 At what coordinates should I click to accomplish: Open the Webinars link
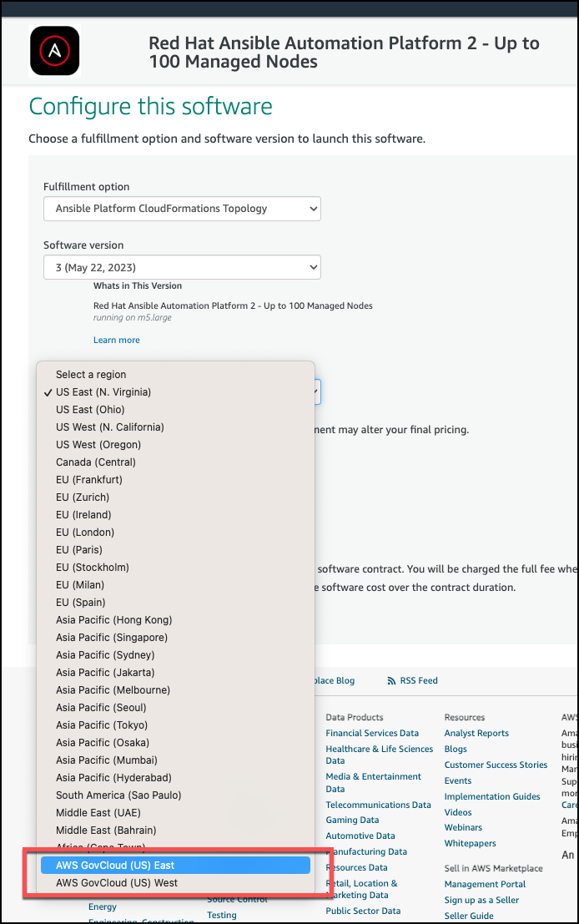(x=463, y=828)
